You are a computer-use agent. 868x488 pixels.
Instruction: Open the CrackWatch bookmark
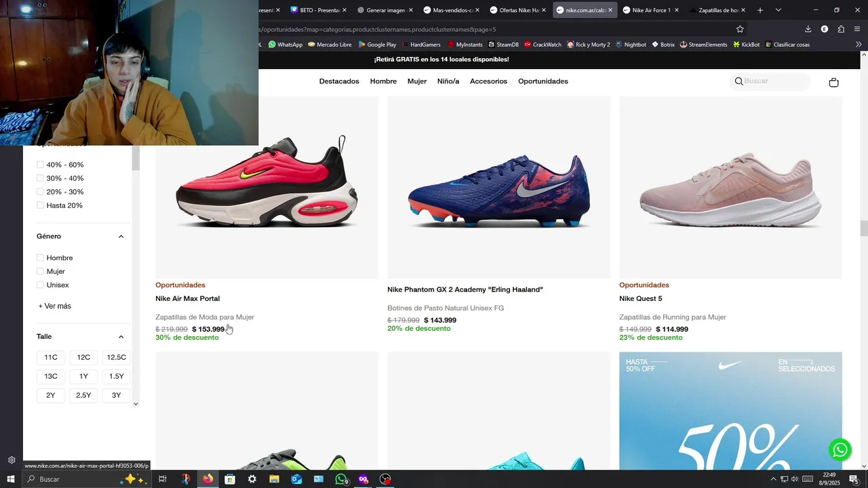click(542, 45)
